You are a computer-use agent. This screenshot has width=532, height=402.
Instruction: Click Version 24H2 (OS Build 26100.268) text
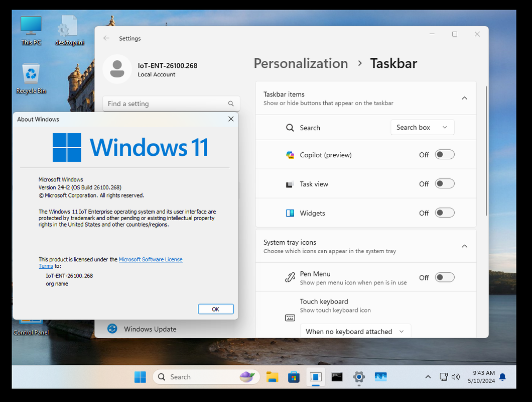pos(80,187)
